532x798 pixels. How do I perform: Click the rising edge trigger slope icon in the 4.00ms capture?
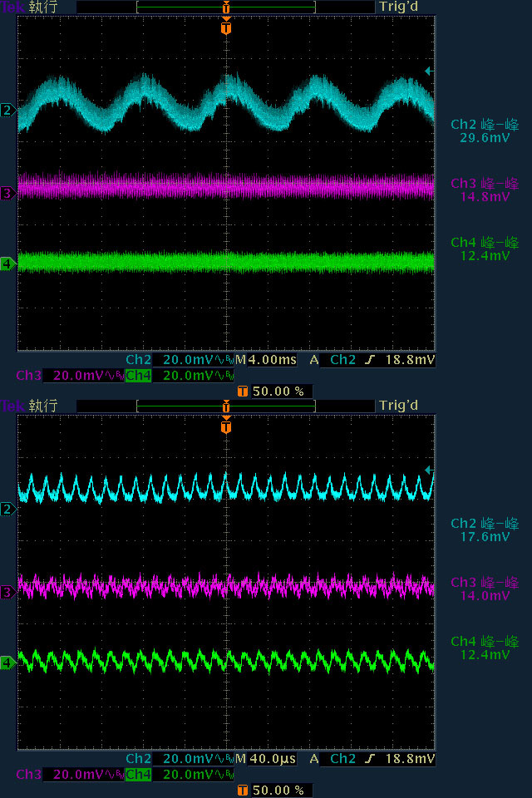pyautogui.click(x=370, y=360)
